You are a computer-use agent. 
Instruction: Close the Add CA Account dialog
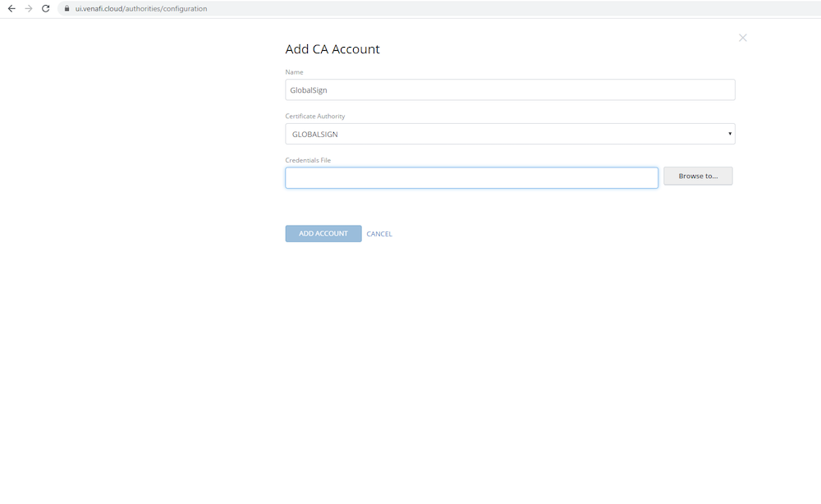(742, 38)
